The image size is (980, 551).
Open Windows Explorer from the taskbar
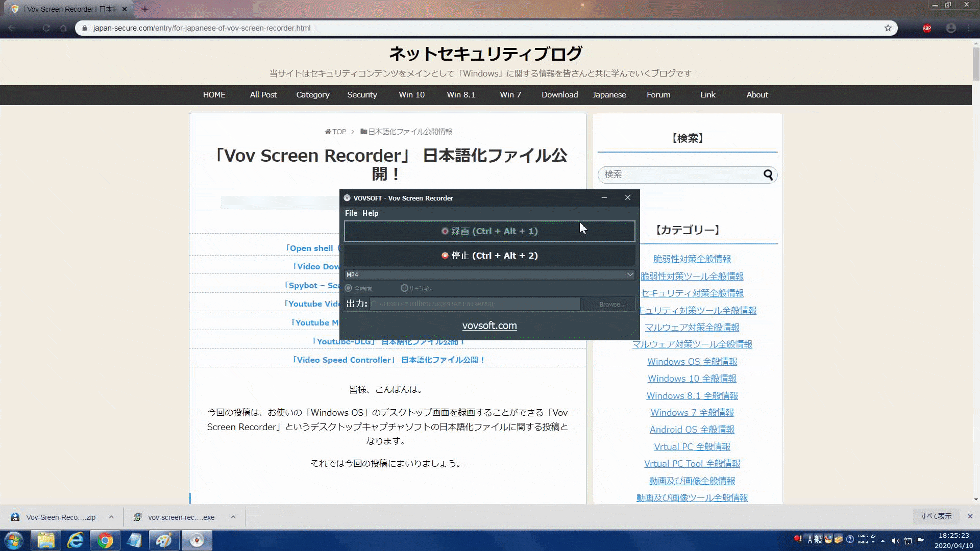(x=46, y=540)
